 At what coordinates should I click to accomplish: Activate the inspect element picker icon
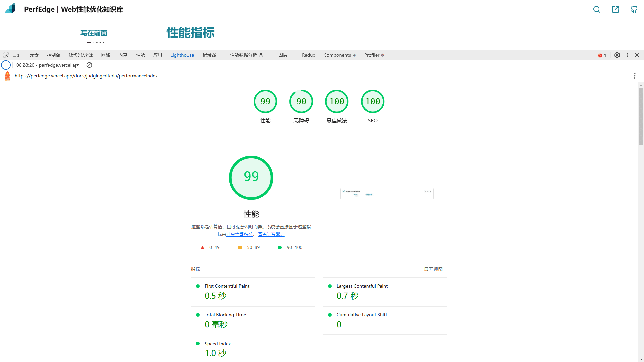(x=6, y=55)
